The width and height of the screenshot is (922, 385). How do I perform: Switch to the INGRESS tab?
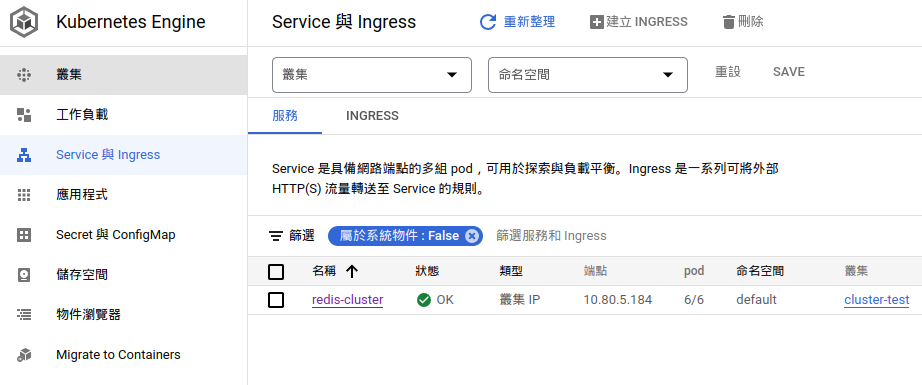point(372,116)
